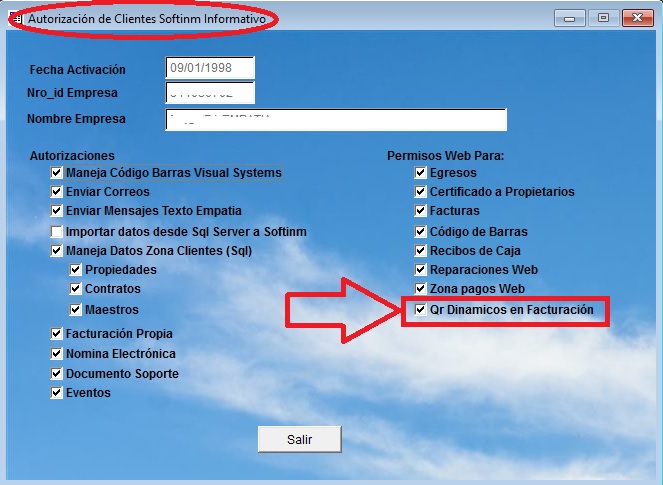663x485 pixels.
Task: Toggle Maneja Datos Zona Clientes (Sql)
Action: (x=56, y=251)
